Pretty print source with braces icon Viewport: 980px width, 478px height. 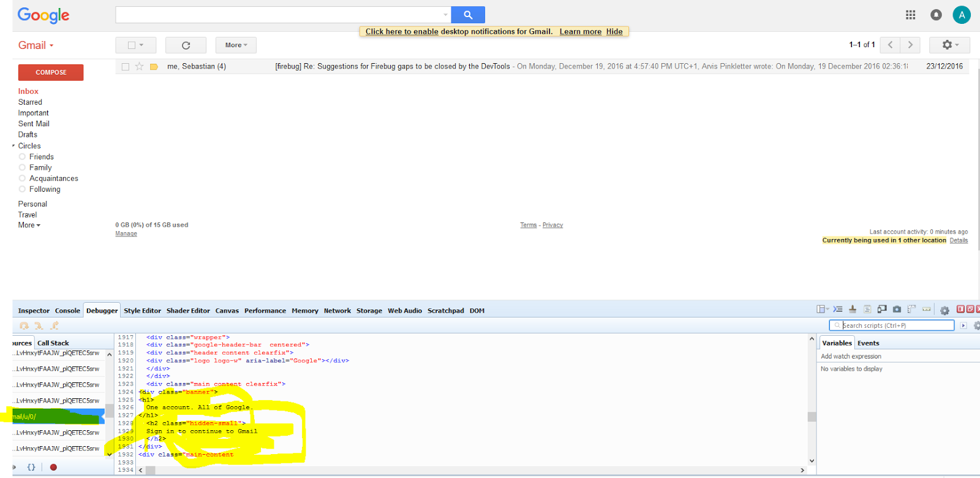[31, 467]
